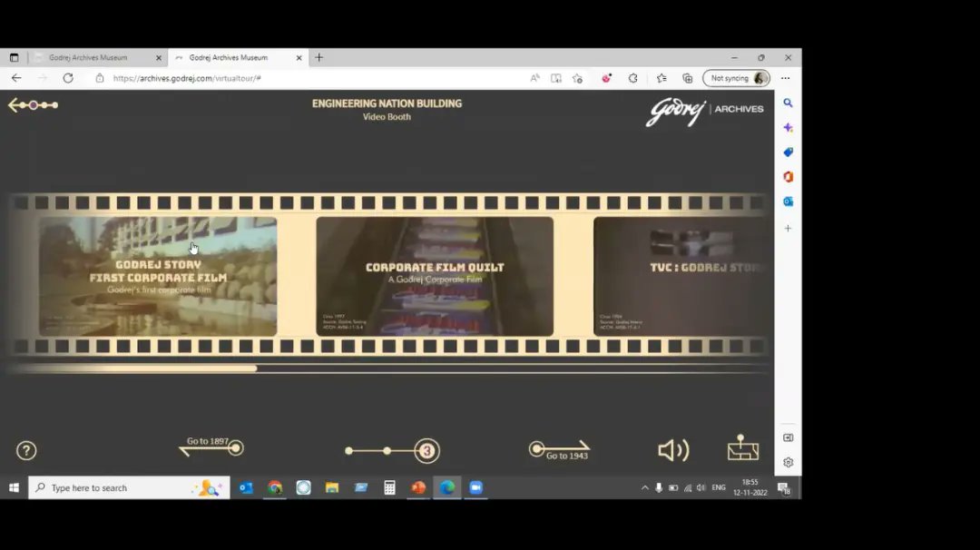Image resolution: width=980 pixels, height=550 pixels.
Task: Open Calculator from the taskbar
Action: point(389,487)
